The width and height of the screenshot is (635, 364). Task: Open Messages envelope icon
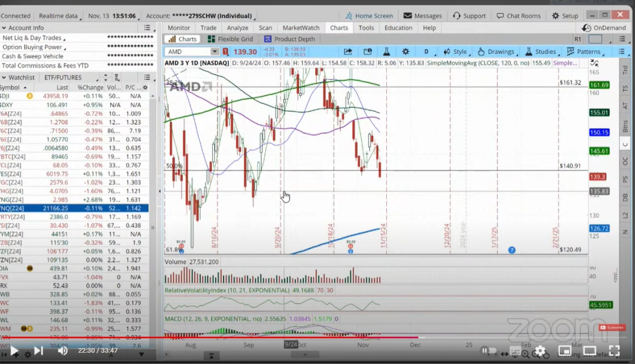407,16
